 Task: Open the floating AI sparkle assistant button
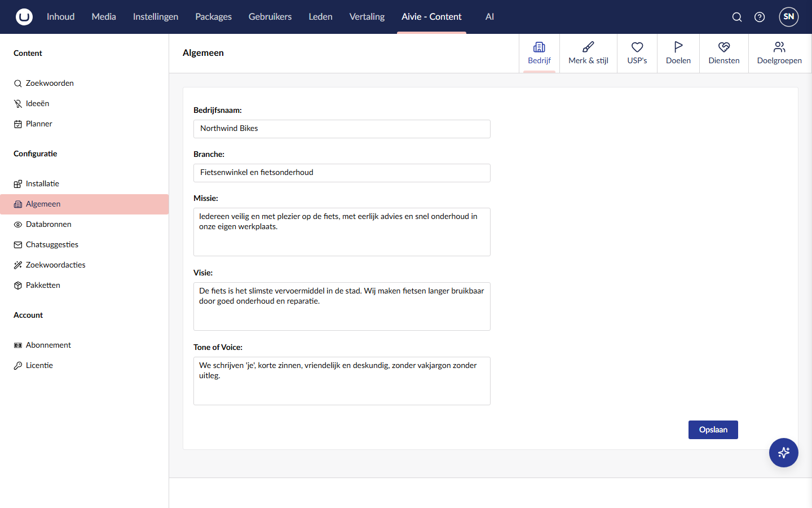pyautogui.click(x=784, y=453)
